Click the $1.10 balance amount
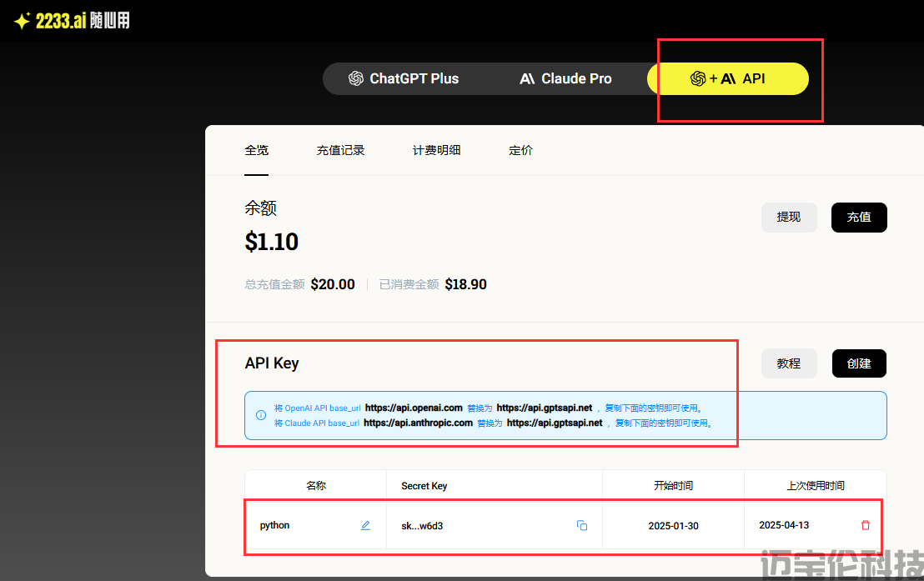Screen dimensions: 924x581 272,242
